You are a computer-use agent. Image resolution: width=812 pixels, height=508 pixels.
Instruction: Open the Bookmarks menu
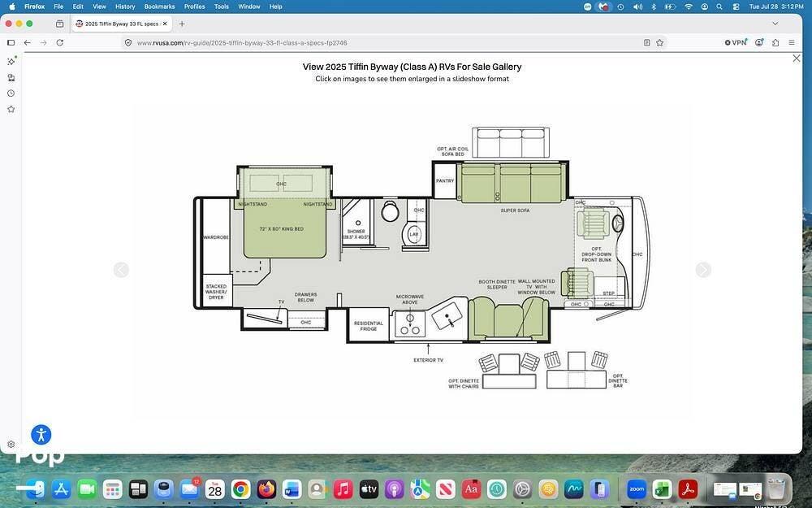[x=159, y=7]
